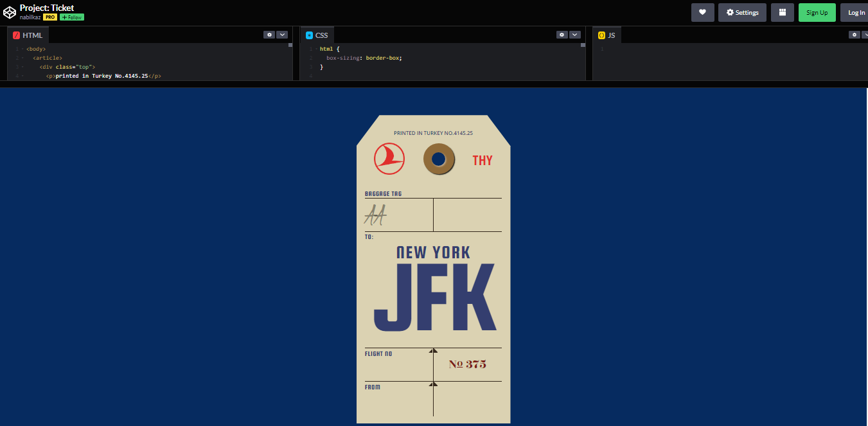Click the CodePen logo
868x426 pixels.
[x=10, y=12]
